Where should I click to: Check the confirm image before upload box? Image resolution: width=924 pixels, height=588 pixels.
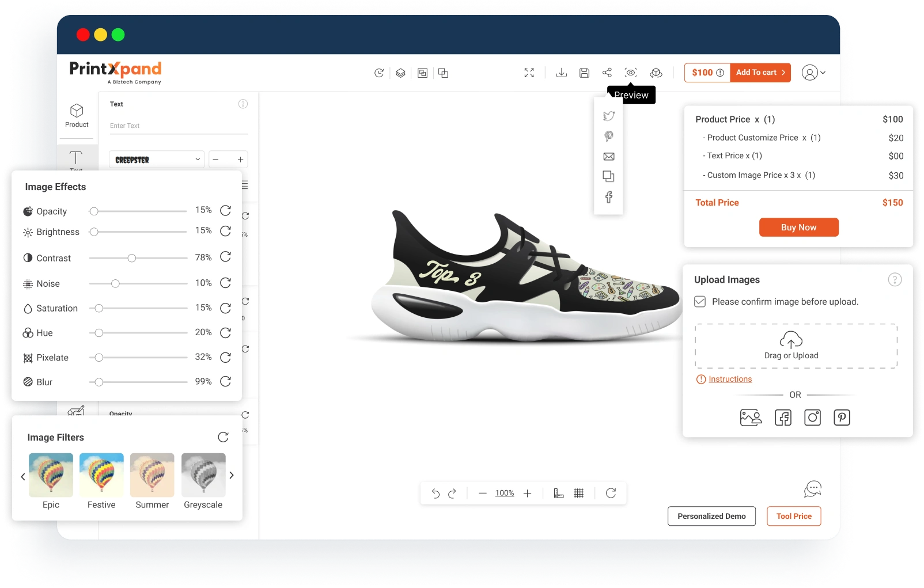click(700, 302)
